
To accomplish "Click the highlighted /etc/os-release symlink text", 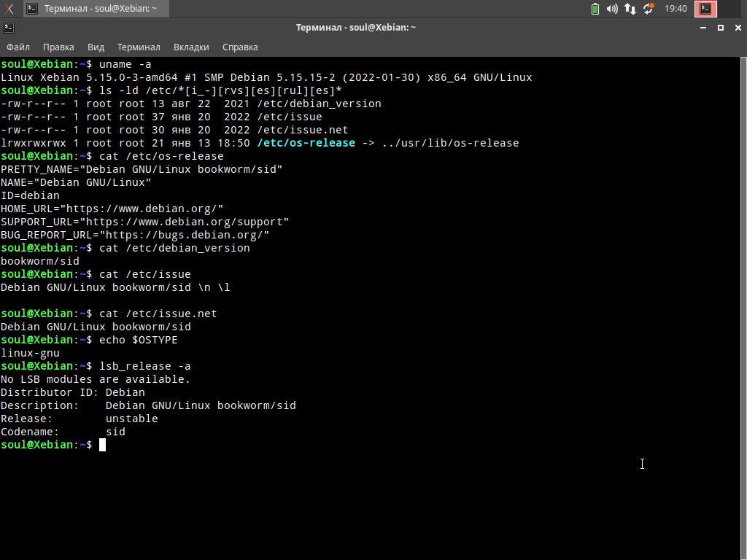I will pos(306,143).
